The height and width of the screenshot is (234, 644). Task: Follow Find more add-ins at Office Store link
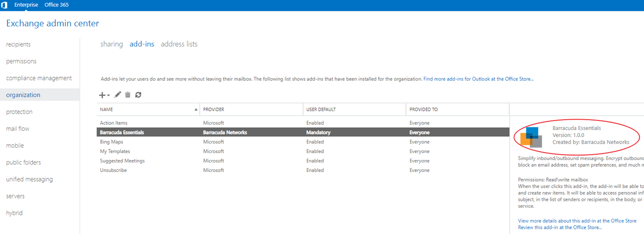(x=478, y=79)
